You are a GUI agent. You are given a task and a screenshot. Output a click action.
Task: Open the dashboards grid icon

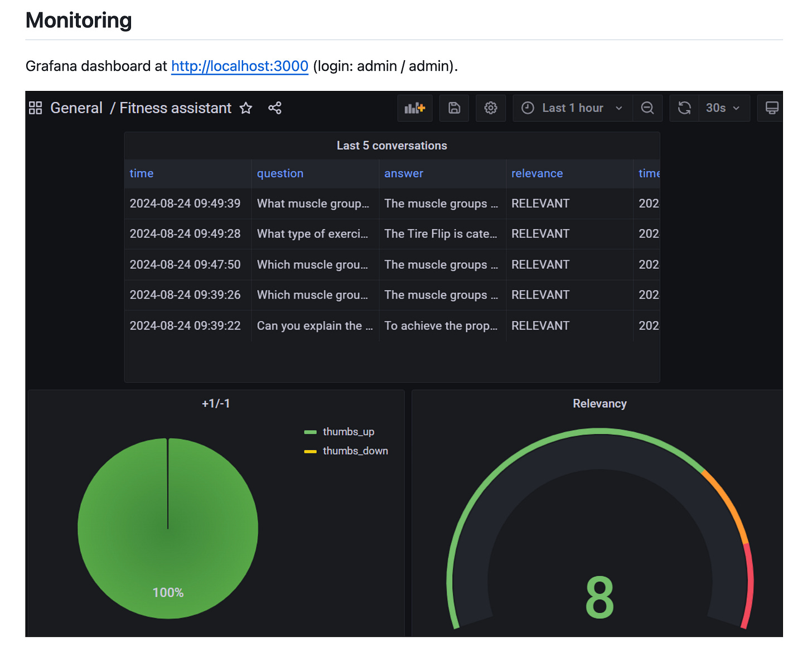[36, 108]
